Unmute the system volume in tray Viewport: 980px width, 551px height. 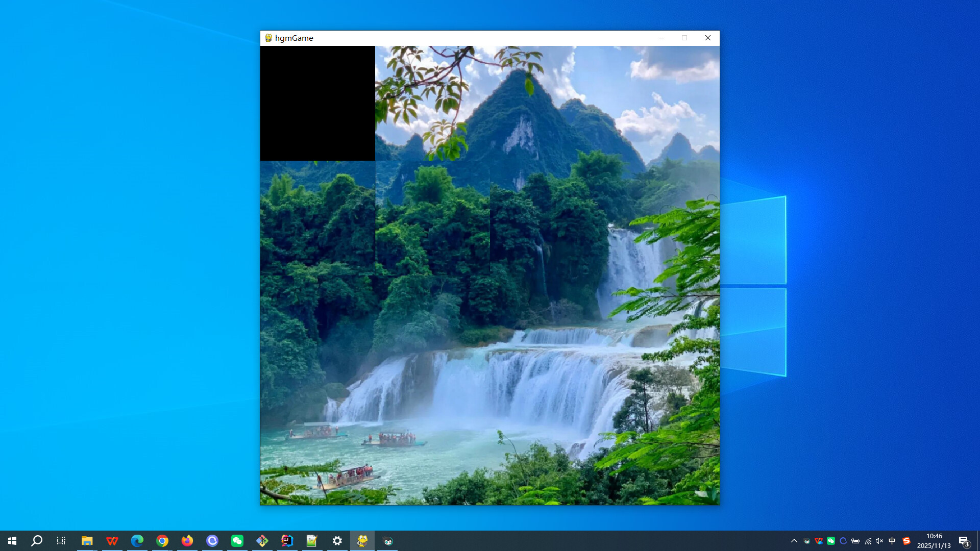pos(879,541)
